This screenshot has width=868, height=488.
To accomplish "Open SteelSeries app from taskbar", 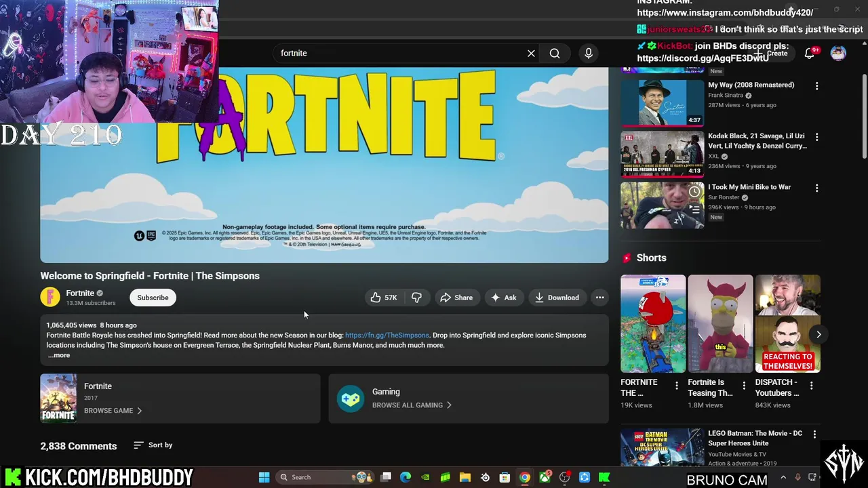I will coord(485,477).
